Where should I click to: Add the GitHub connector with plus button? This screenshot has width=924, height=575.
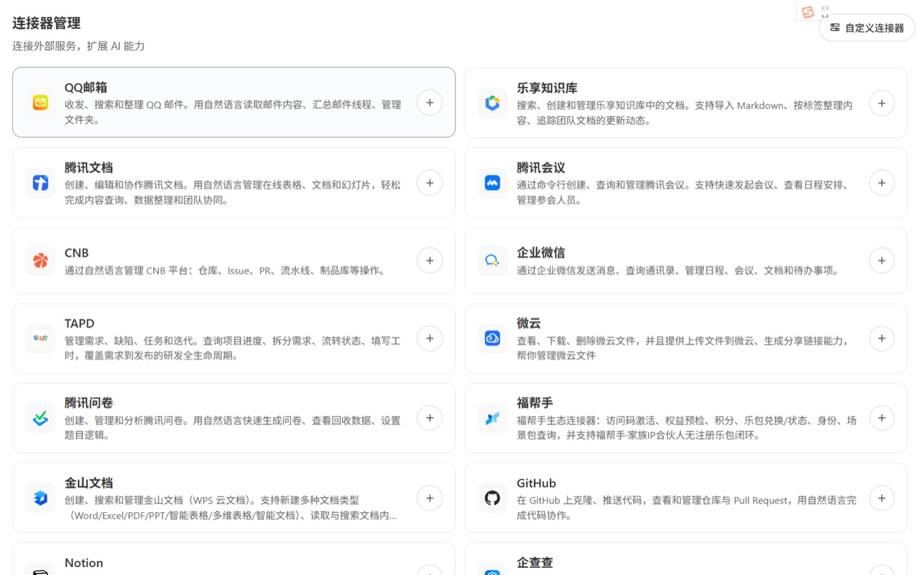(x=881, y=498)
